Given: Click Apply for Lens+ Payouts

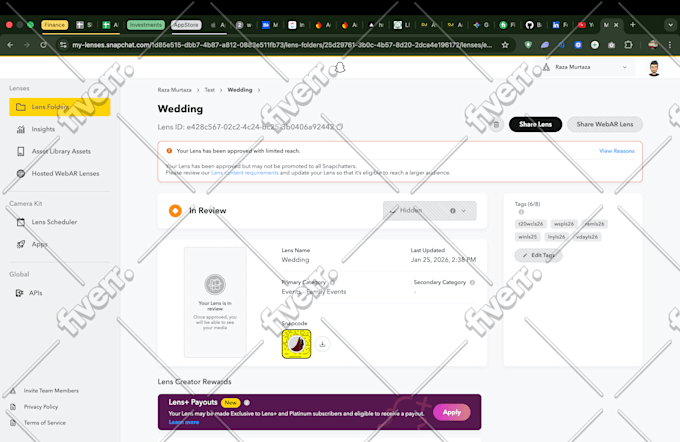Looking at the screenshot, I should tap(451, 412).
